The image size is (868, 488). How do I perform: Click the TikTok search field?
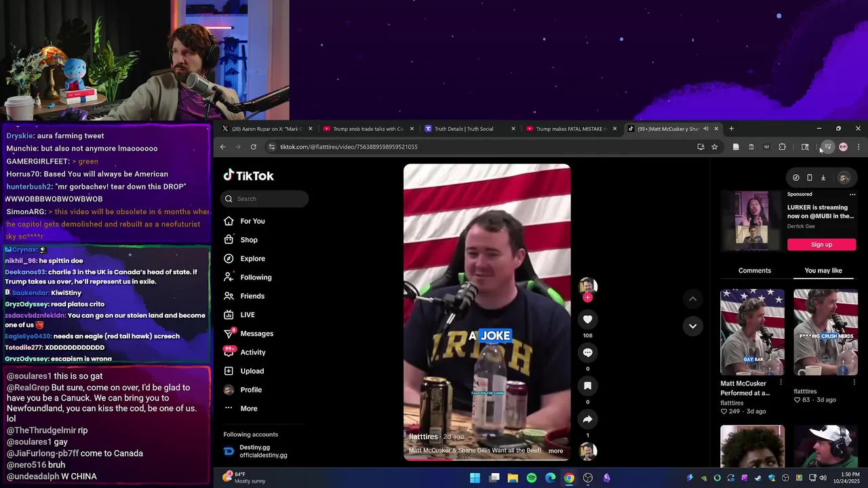264,199
